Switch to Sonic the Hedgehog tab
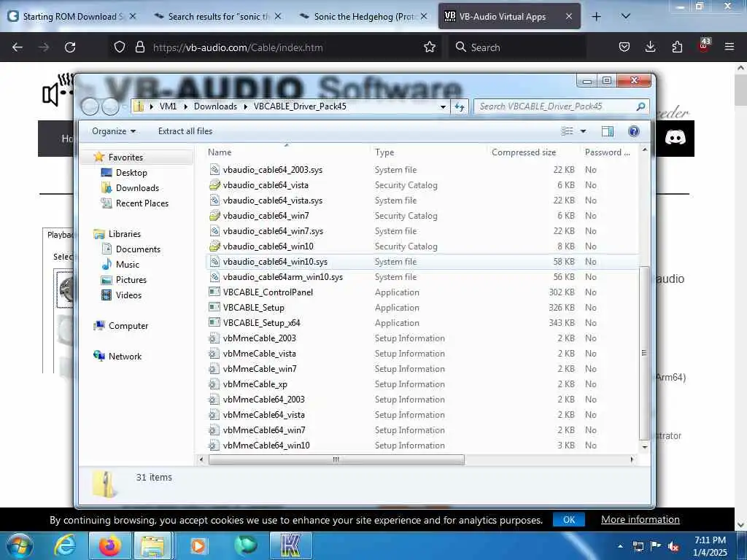 click(x=363, y=16)
